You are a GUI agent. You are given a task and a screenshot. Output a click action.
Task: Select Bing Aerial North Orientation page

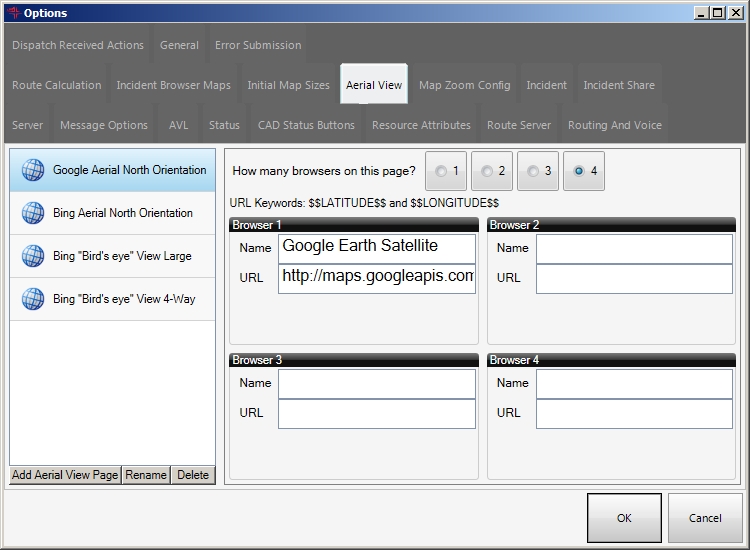click(x=112, y=213)
